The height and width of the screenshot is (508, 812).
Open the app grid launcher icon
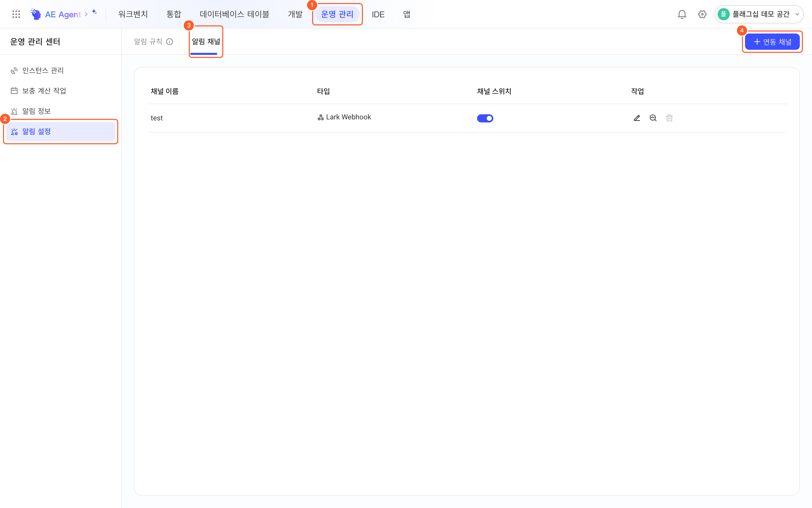[16, 14]
